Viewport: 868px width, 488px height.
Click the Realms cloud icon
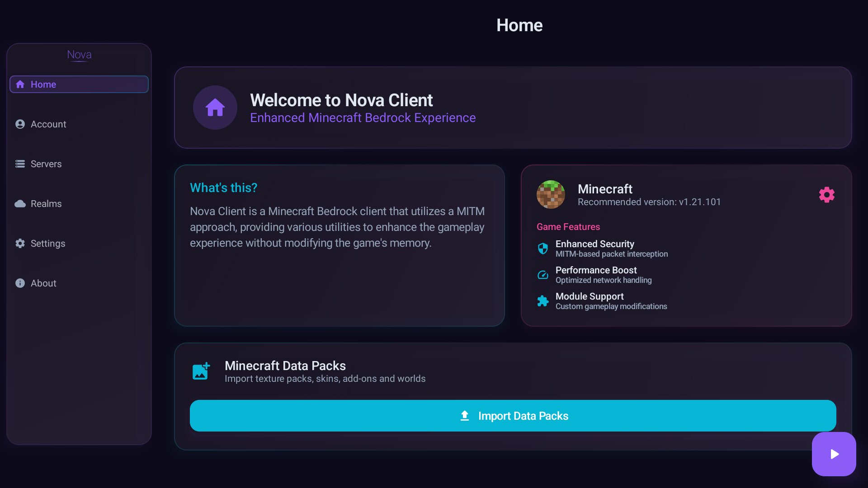point(20,204)
